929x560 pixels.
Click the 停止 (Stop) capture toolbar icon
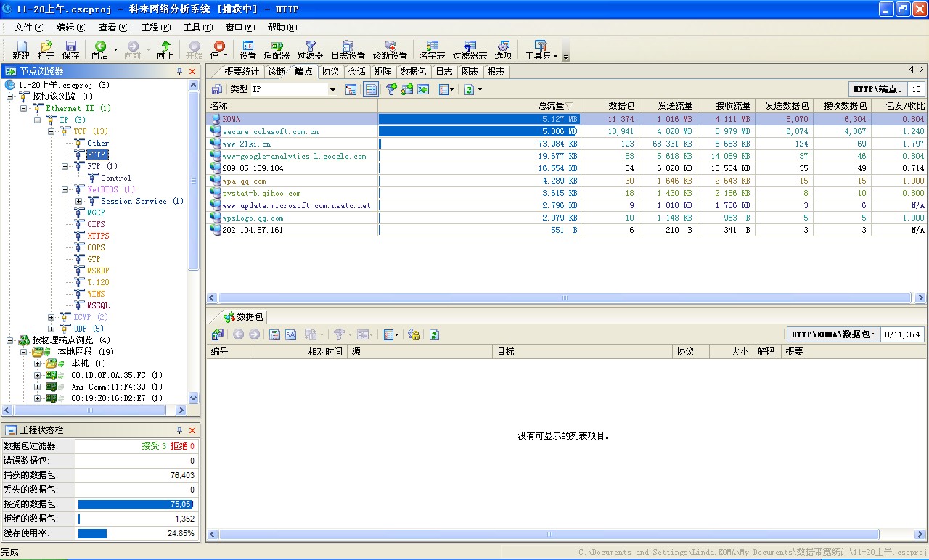point(218,46)
